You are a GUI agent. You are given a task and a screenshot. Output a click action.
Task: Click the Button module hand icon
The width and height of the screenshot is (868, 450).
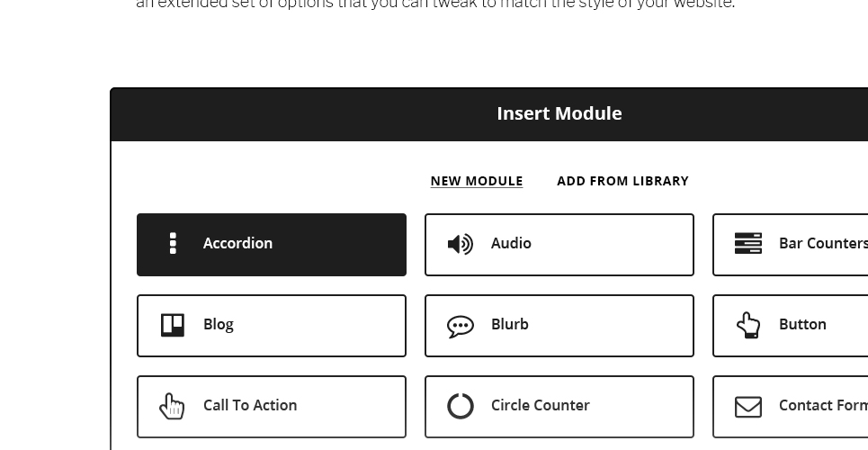[x=747, y=325]
